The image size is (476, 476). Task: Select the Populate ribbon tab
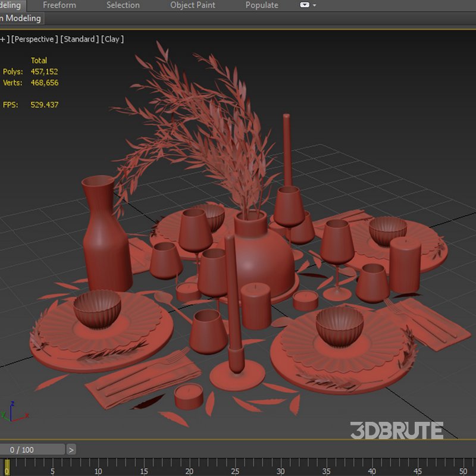click(261, 5)
